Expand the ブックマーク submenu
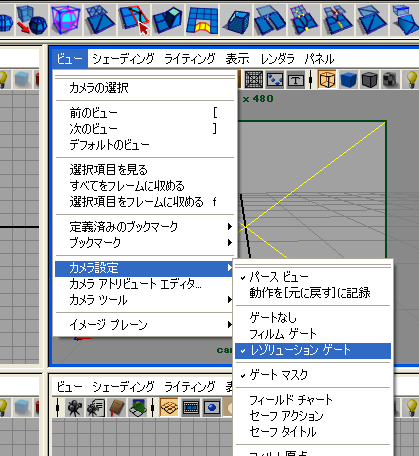The image size is (419, 456). (x=144, y=243)
